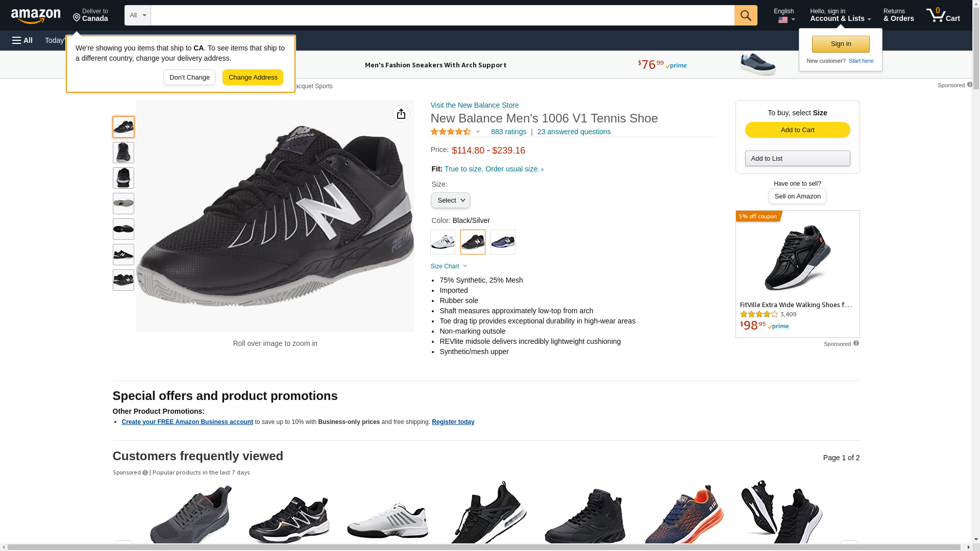Open the English language selector
The height and width of the screenshot is (551, 980).
pyautogui.click(x=784, y=15)
